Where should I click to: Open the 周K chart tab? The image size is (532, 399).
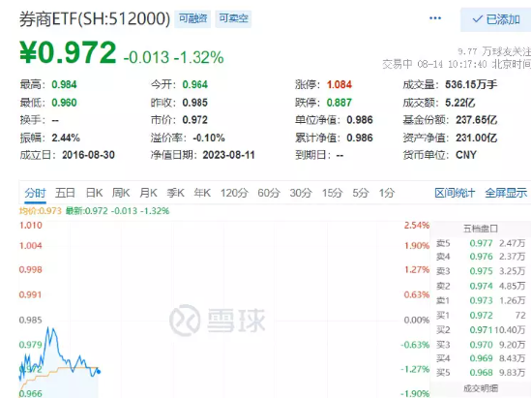[x=121, y=193]
